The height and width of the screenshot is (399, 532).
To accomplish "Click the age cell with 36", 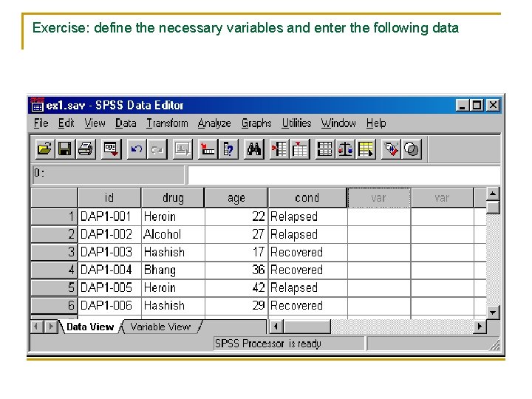I will pyautogui.click(x=236, y=270).
